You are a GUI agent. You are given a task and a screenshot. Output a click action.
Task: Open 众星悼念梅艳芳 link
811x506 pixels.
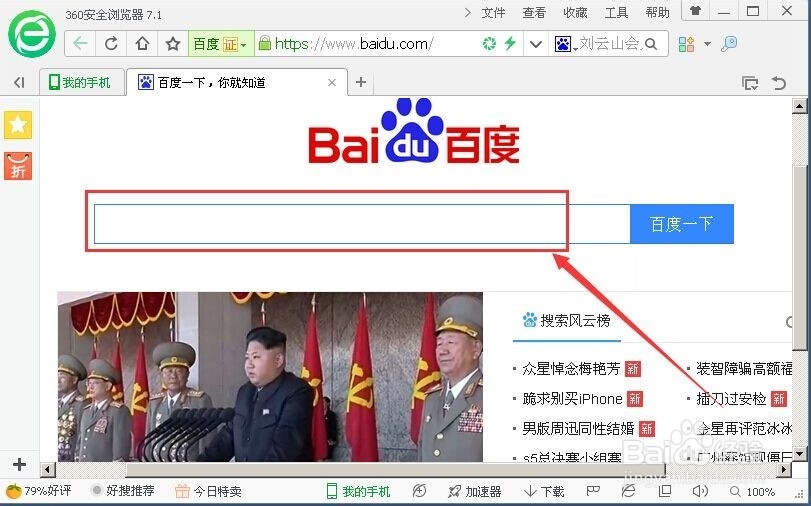click(571, 369)
